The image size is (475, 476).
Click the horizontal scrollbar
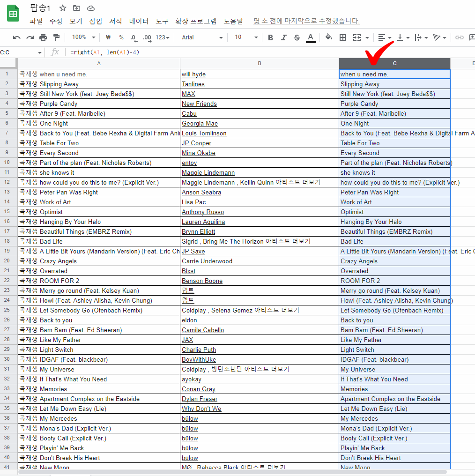click(232, 472)
